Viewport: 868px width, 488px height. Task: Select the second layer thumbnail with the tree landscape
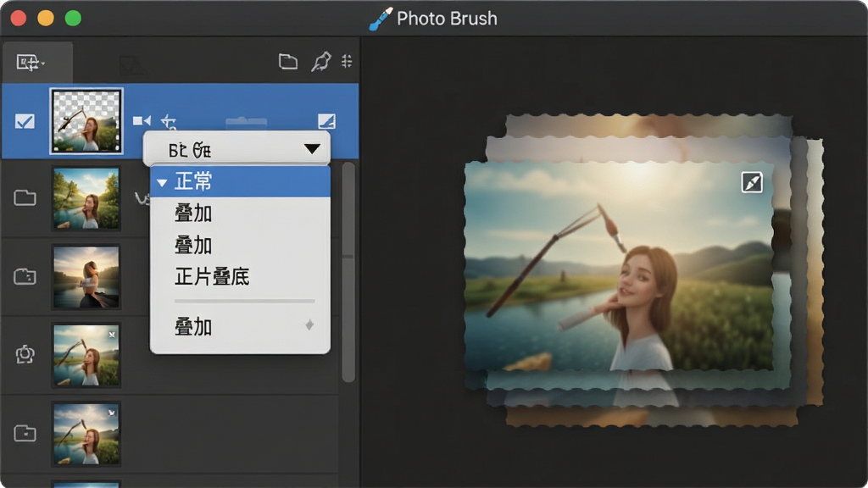(x=86, y=198)
